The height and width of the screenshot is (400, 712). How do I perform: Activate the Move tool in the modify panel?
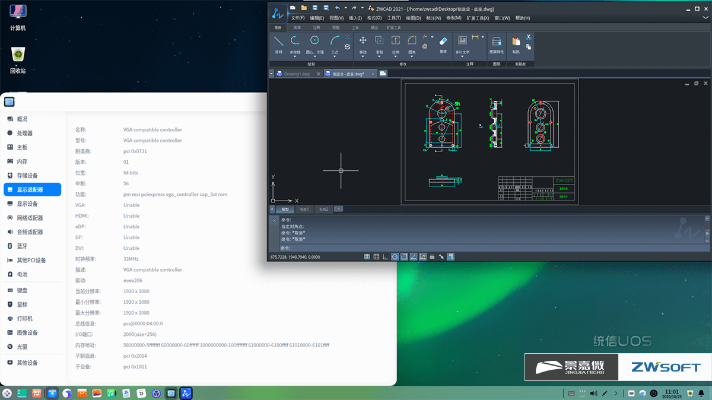click(363, 44)
